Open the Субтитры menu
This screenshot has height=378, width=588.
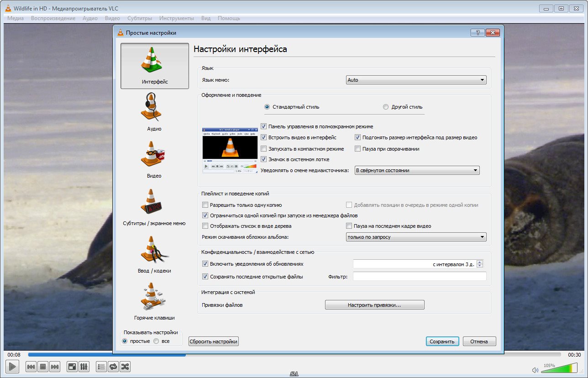[140, 18]
